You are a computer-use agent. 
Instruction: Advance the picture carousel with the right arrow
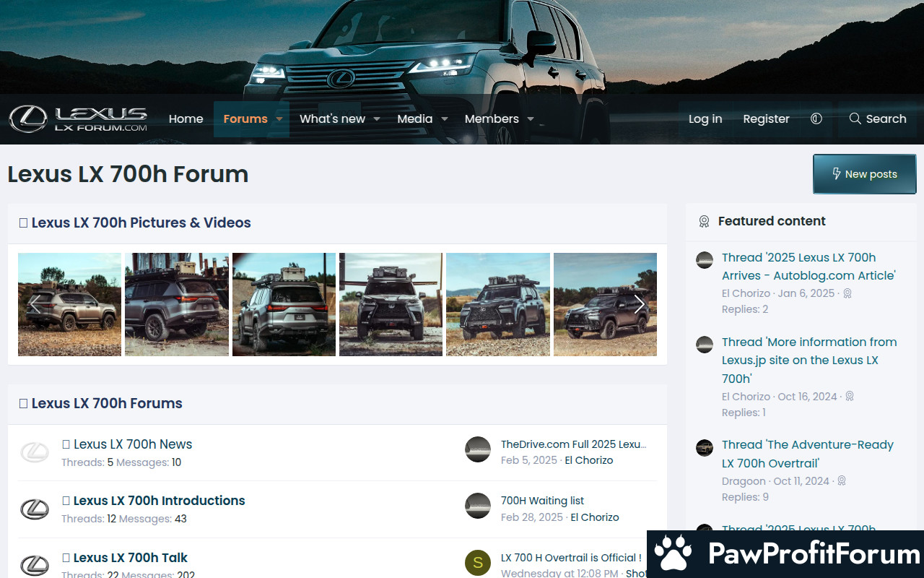click(639, 304)
